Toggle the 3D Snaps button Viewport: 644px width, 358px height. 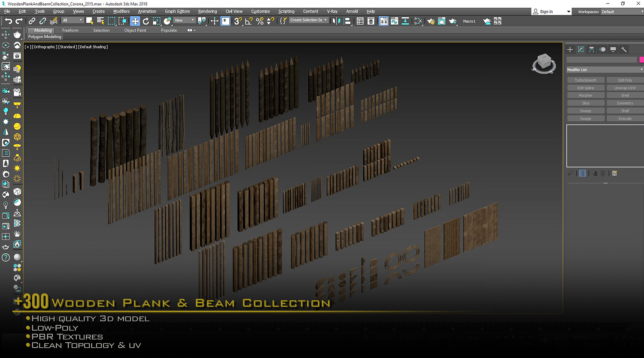(238, 21)
